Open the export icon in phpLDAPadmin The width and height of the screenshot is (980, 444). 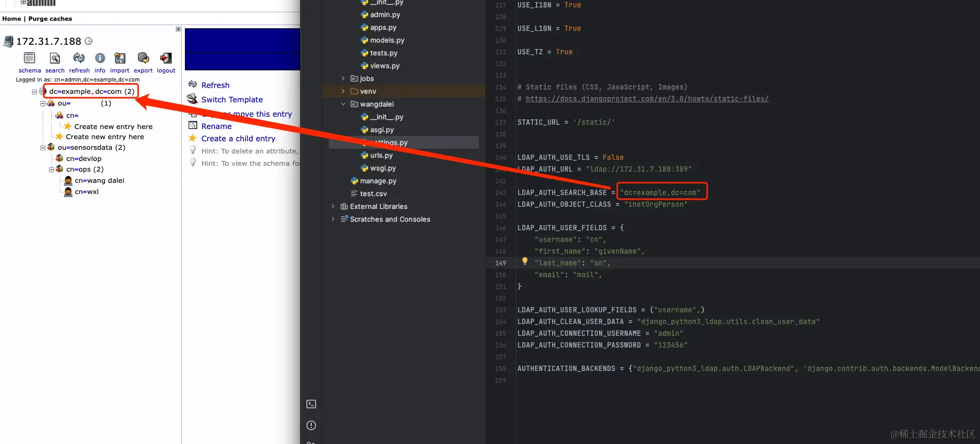(x=143, y=58)
